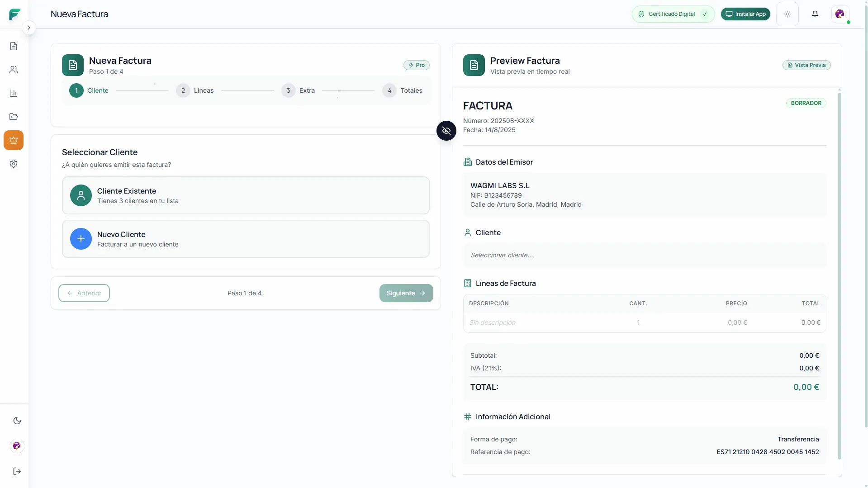
Task: Open the folder icon in sidebar
Action: [x=14, y=117]
